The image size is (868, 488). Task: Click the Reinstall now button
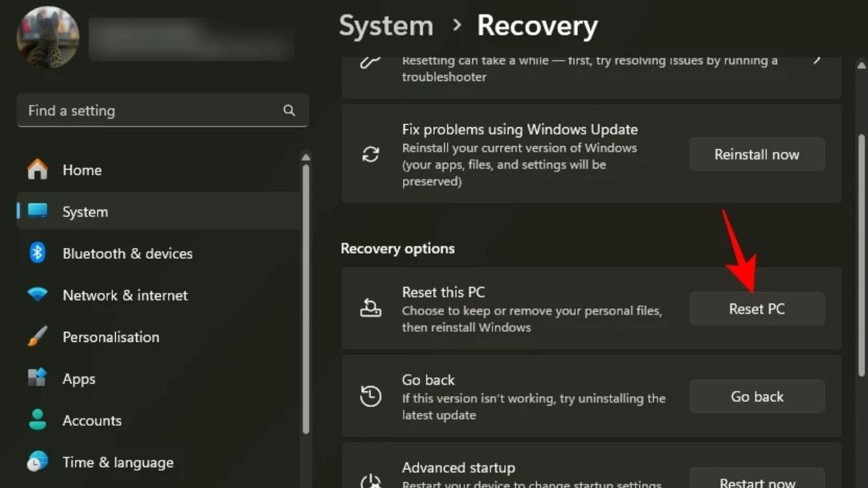pos(757,154)
